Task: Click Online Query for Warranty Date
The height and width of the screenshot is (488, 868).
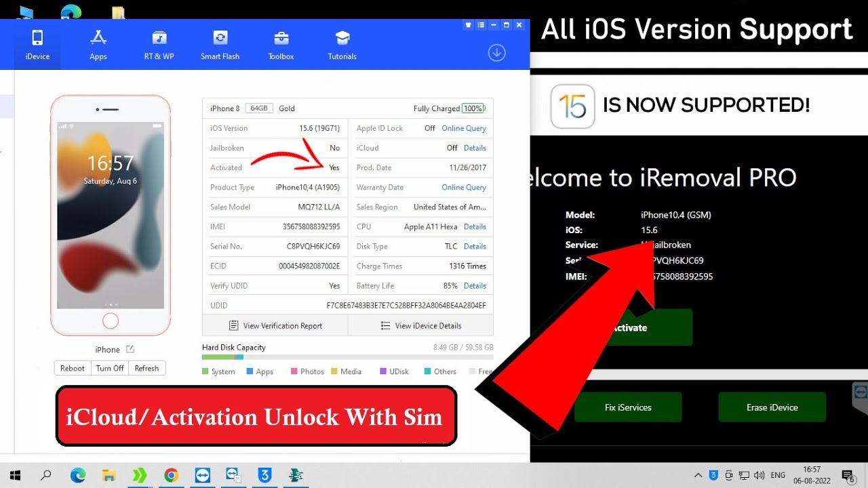Action: 464,187
